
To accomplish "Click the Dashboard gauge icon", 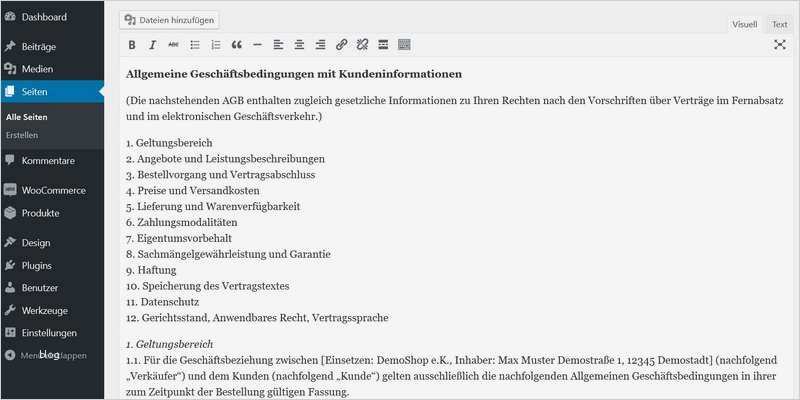I will [10, 17].
